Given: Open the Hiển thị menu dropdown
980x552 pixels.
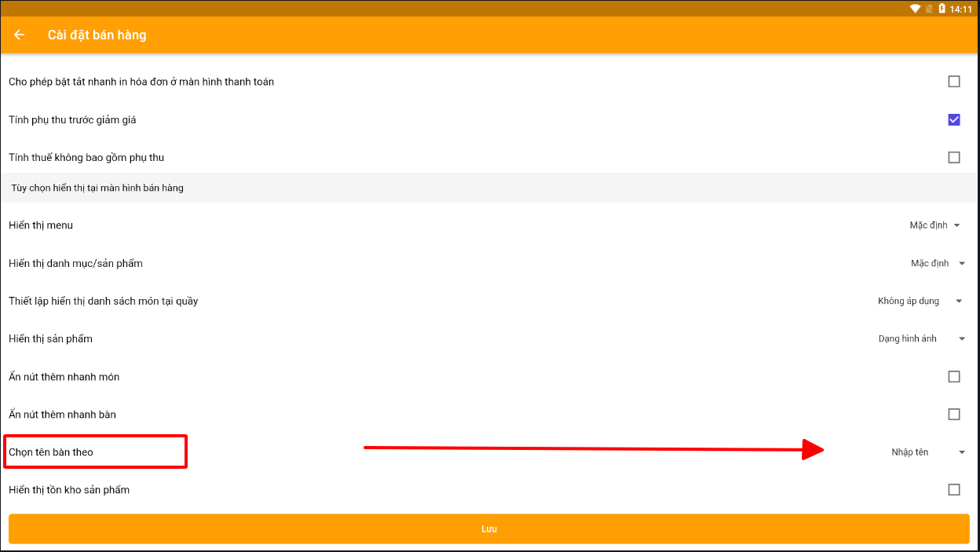Looking at the screenshot, I should point(934,225).
